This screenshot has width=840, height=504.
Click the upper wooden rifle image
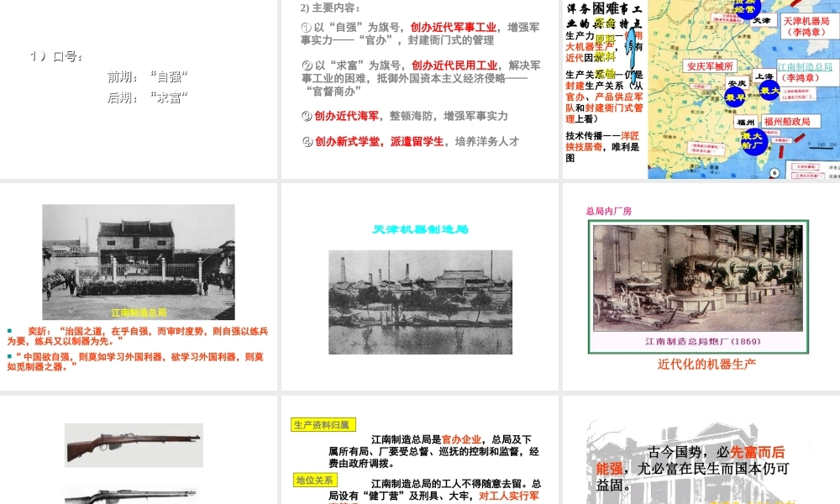click(x=134, y=445)
